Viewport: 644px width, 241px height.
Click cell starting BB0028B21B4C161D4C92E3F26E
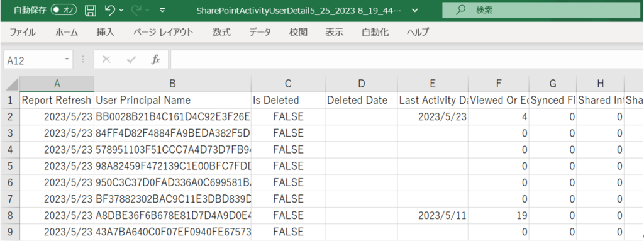click(x=172, y=117)
